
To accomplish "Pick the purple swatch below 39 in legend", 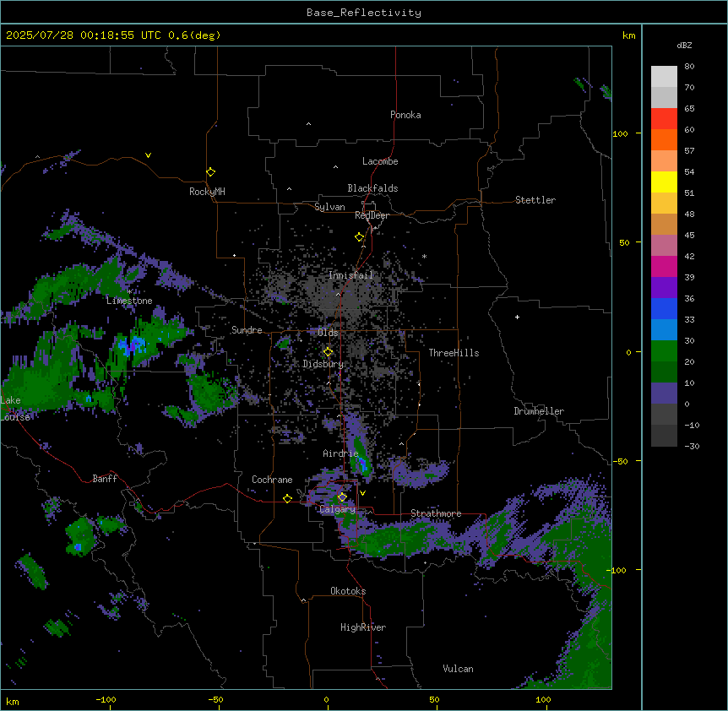I will (x=664, y=288).
